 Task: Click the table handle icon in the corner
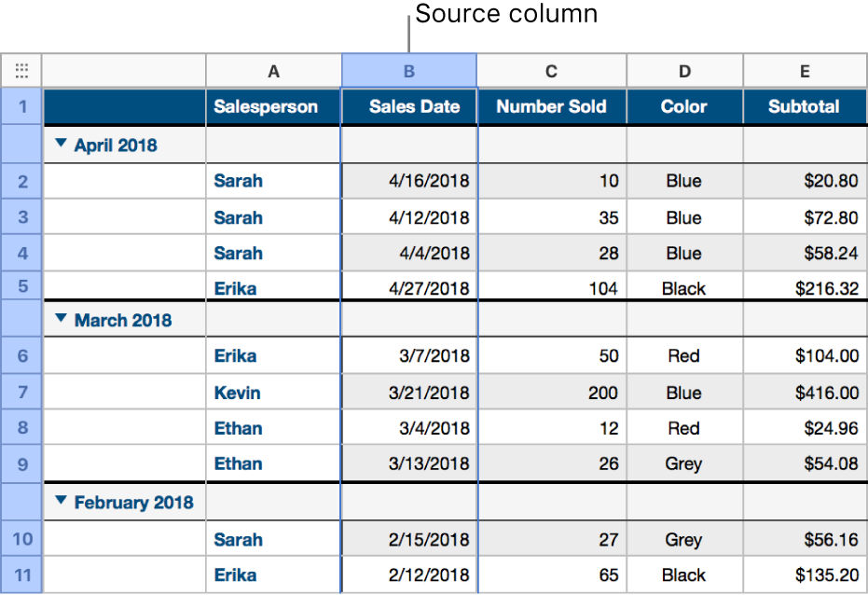(x=21, y=70)
